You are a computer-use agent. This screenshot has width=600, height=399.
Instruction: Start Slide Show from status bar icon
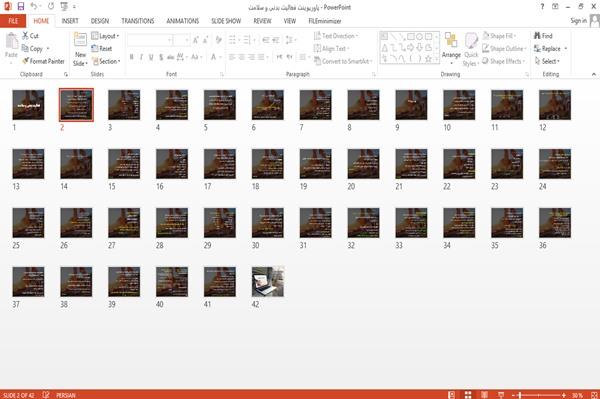pos(501,395)
